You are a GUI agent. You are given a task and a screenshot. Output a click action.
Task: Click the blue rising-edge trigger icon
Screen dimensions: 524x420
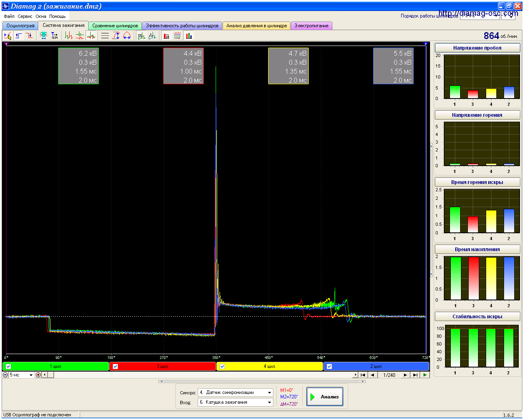coord(19,36)
